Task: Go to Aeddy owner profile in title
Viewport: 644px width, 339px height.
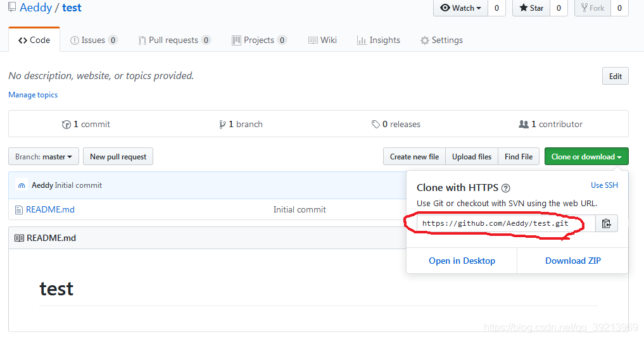Action: pos(35,8)
